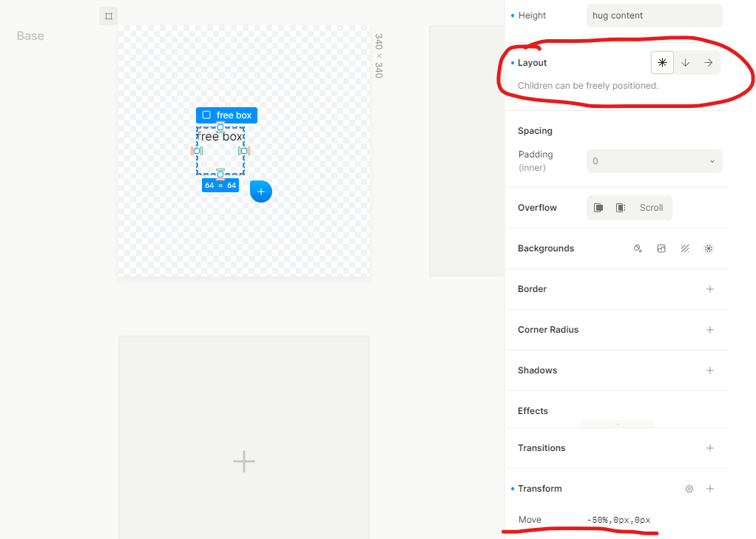Image resolution: width=756 pixels, height=539 pixels.
Task: Add a radial burst background icon
Action: pyautogui.click(x=709, y=248)
